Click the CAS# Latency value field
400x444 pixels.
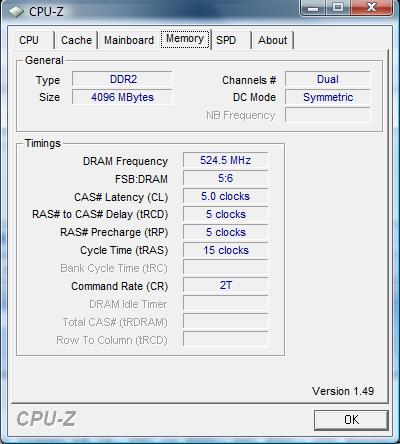pos(226,196)
